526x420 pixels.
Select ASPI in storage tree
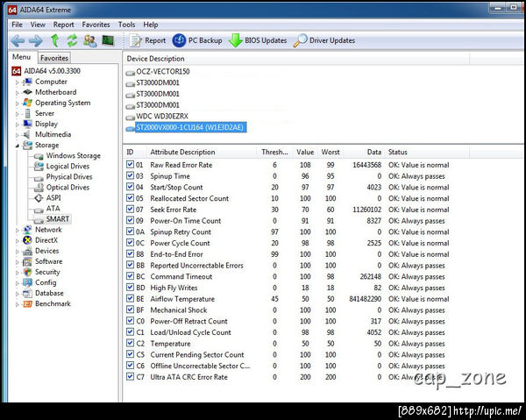[x=53, y=198]
